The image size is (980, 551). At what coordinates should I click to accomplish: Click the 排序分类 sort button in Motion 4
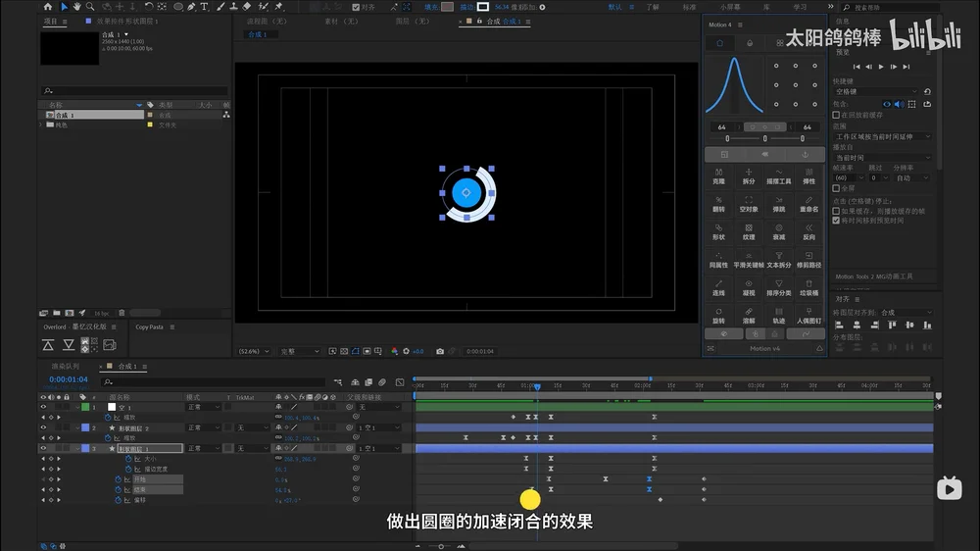(x=779, y=287)
